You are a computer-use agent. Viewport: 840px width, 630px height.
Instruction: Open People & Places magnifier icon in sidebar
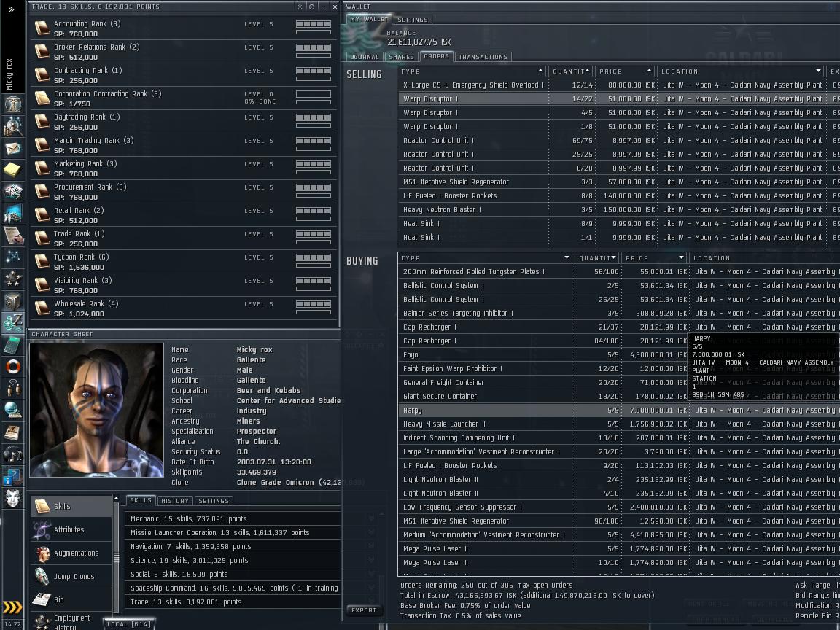coord(12,126)
